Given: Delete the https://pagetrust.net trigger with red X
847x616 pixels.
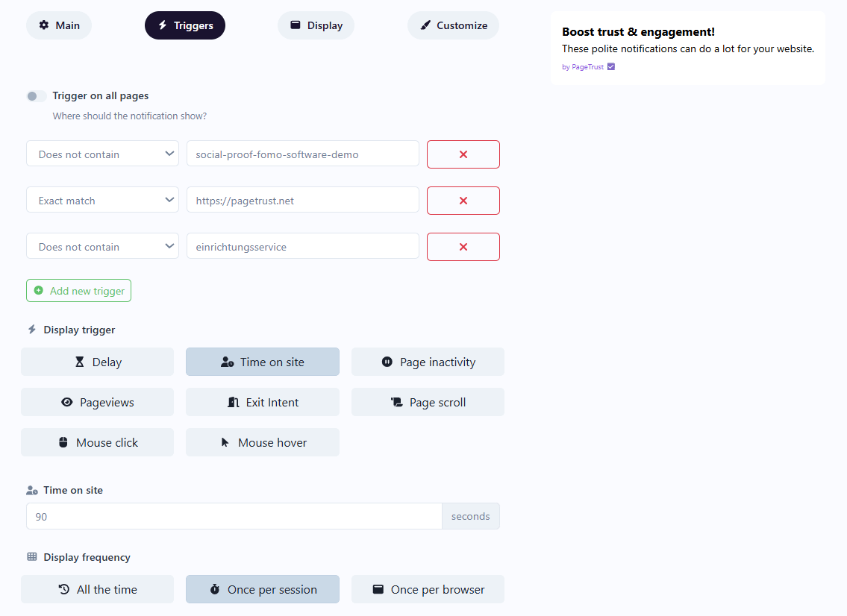Looking at the screenshot, I should pos(463,201).
